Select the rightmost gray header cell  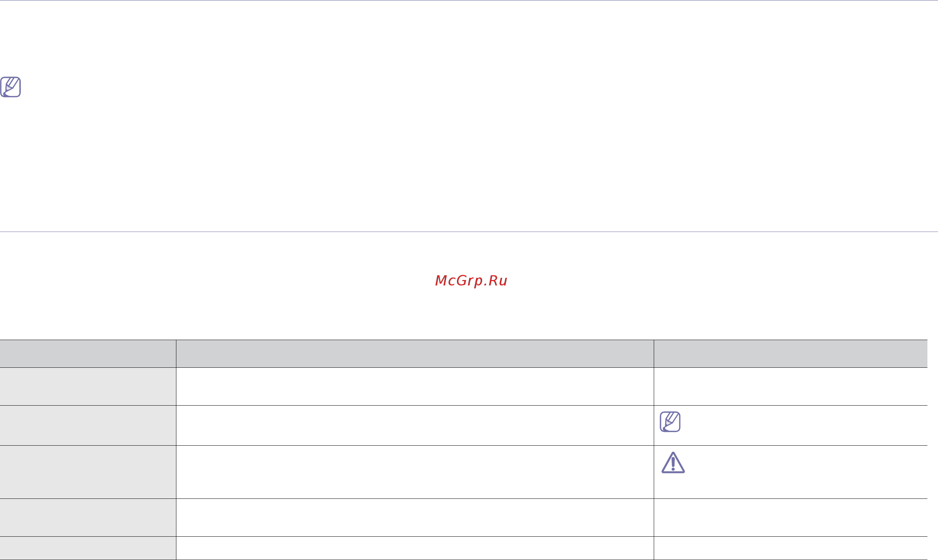click(791, 354)
